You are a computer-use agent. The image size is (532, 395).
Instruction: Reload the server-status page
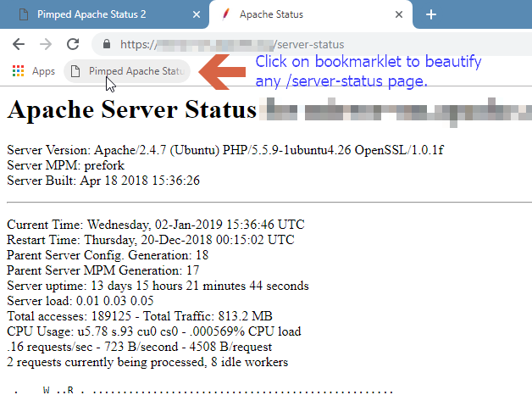pos(73,44)
